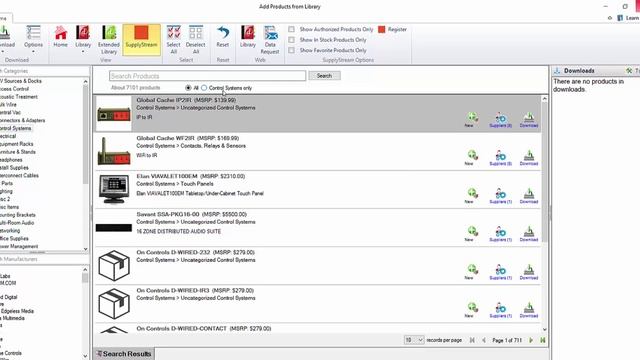Click the red Register icon
640x360 pixels.
pyautogui.click(x=382, y=29)
